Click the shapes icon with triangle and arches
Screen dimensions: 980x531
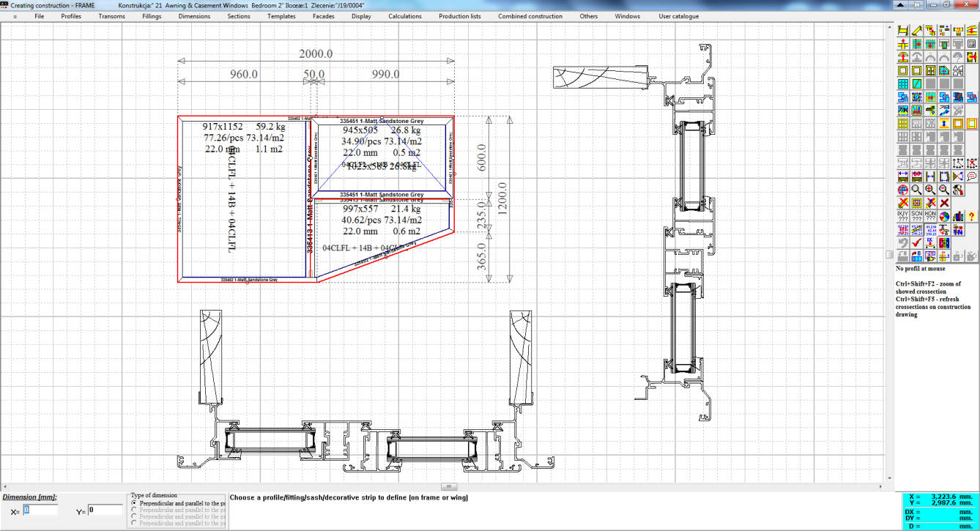click(x=958, y=71)
